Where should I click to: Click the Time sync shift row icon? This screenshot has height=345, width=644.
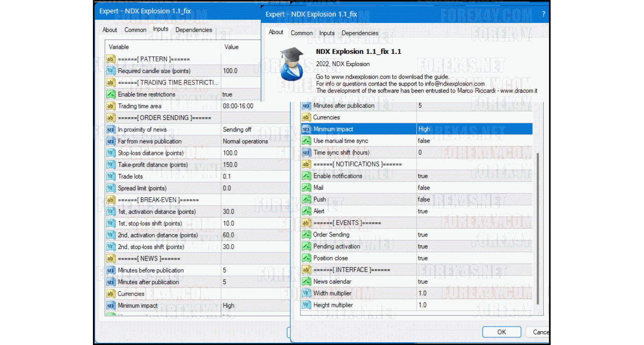(306, 153)
